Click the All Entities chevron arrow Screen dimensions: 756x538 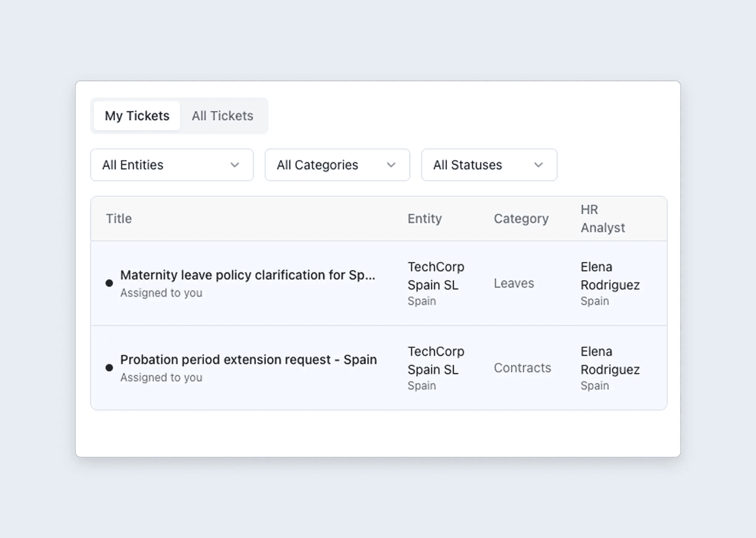point(235,165)
